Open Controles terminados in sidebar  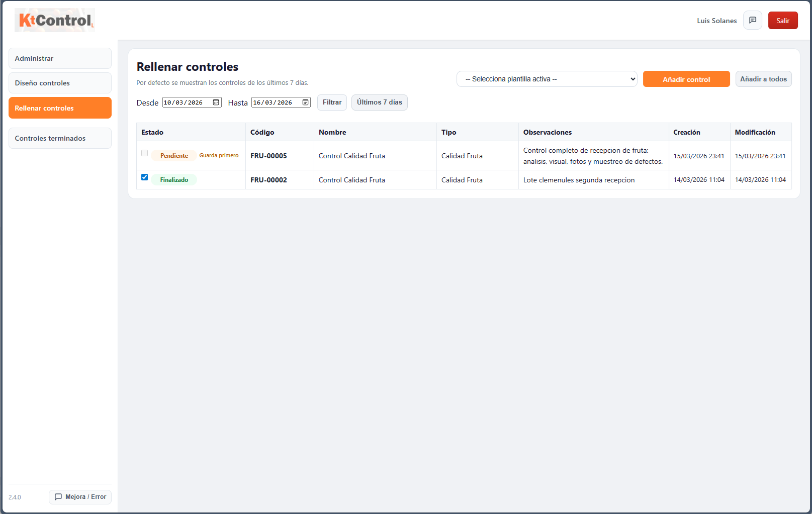60,138
